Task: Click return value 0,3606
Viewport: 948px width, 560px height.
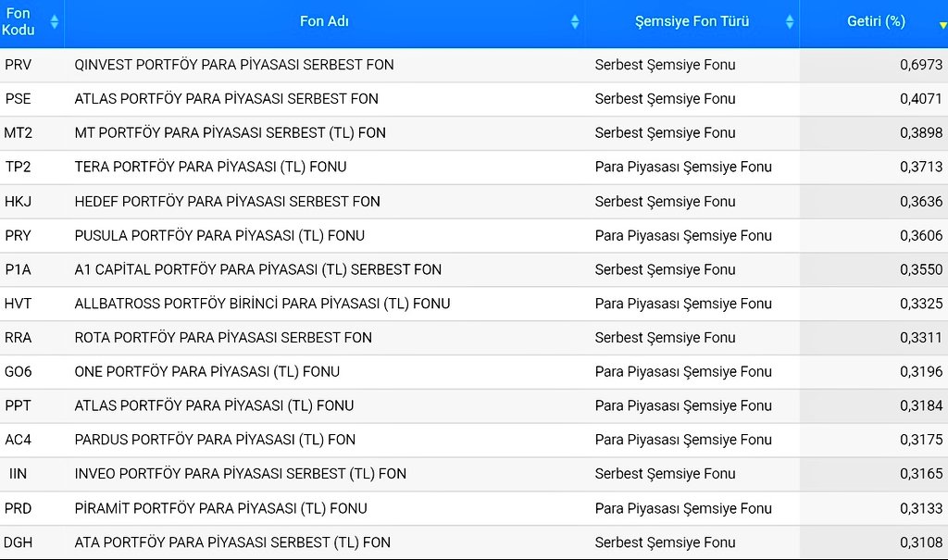Action: [921, 235]
